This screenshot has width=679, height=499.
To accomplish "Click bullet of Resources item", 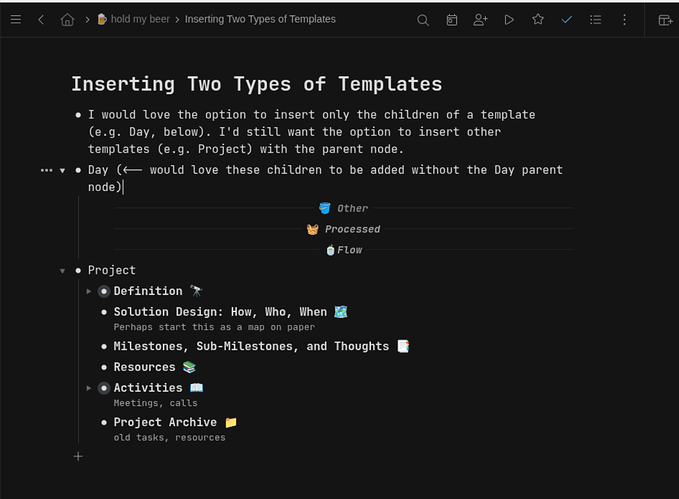I will click(x=103, y=367).
